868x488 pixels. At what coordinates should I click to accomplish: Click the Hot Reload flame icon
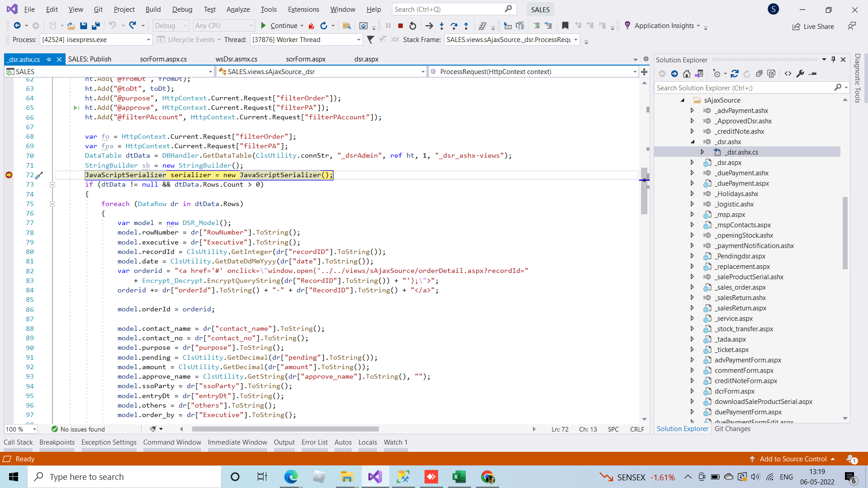coord(311,26)
